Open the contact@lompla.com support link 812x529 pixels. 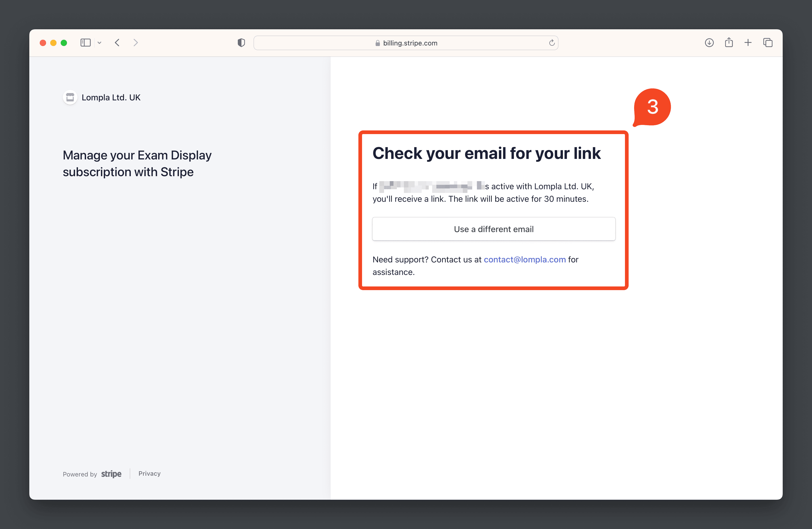525,259
